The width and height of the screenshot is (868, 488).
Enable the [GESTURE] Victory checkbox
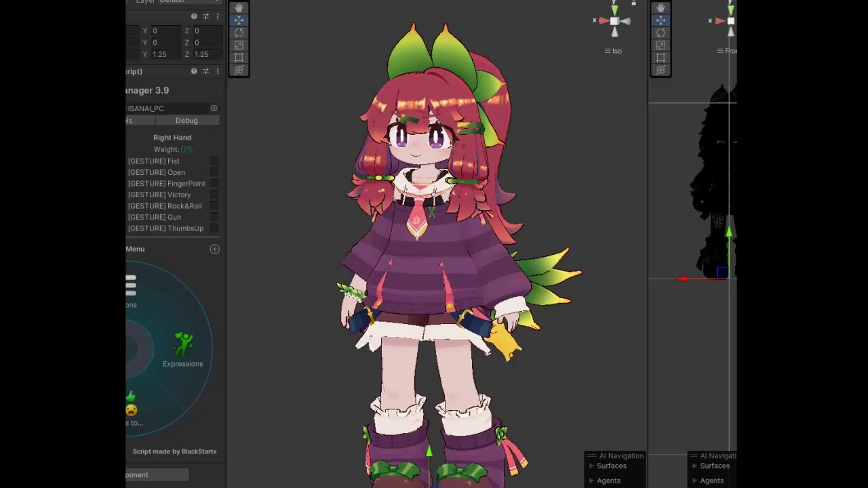(x=214, y=195)
